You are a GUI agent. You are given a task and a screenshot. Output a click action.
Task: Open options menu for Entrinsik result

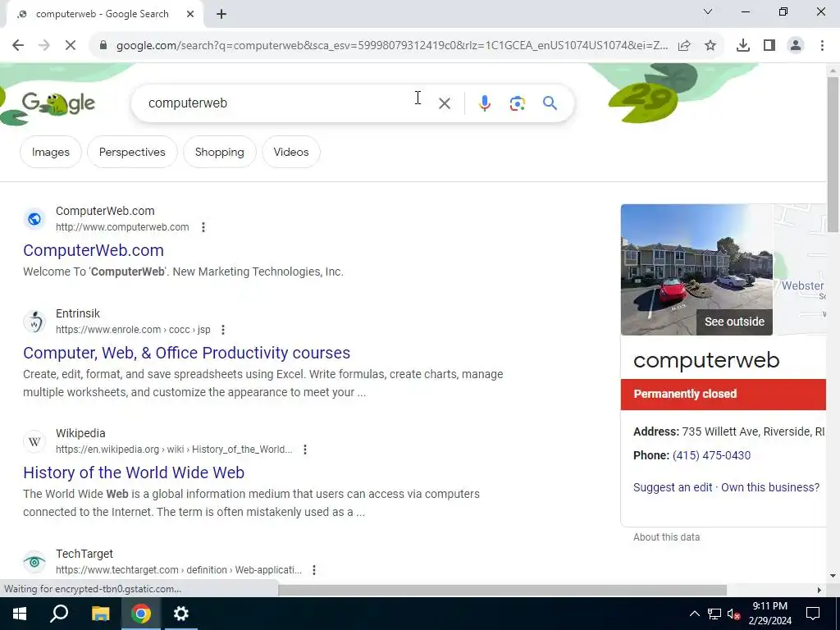223,330
